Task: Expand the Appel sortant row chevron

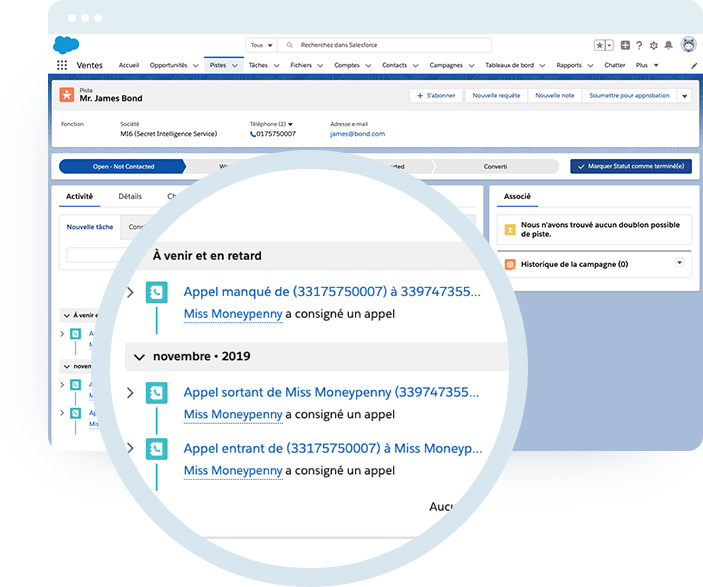Action: tap(130, 393)
